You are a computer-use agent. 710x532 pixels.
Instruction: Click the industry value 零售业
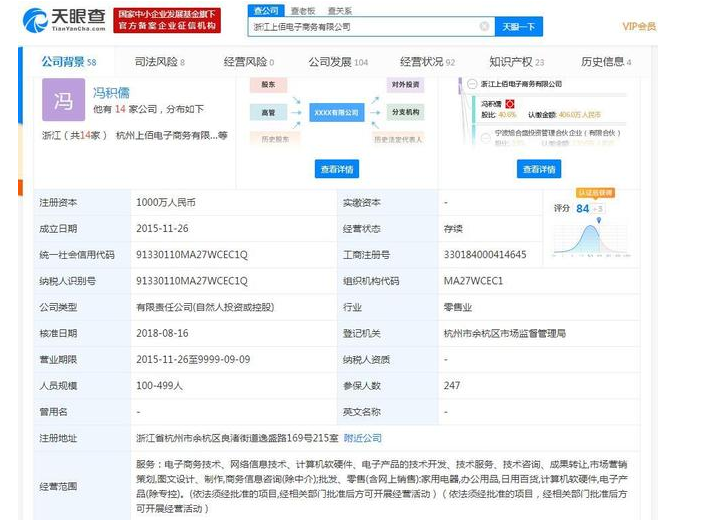[x=457, y=307]
